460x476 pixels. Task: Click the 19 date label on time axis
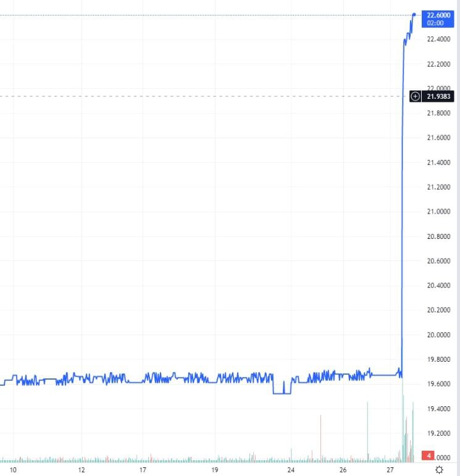click(215, 470)
